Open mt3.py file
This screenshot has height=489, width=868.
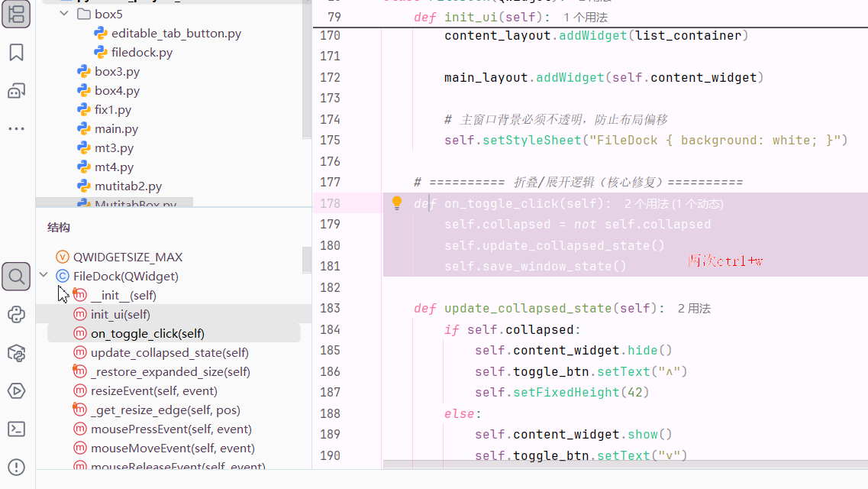point(114,148)
